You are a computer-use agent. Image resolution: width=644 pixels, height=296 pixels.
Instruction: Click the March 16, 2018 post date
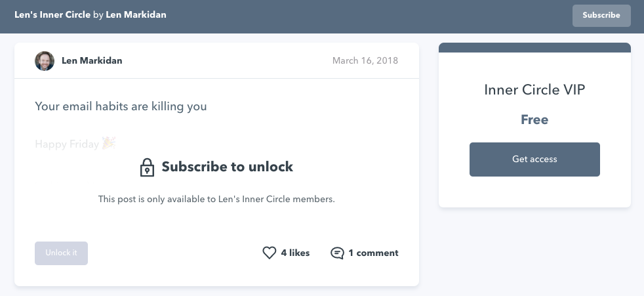365,61
